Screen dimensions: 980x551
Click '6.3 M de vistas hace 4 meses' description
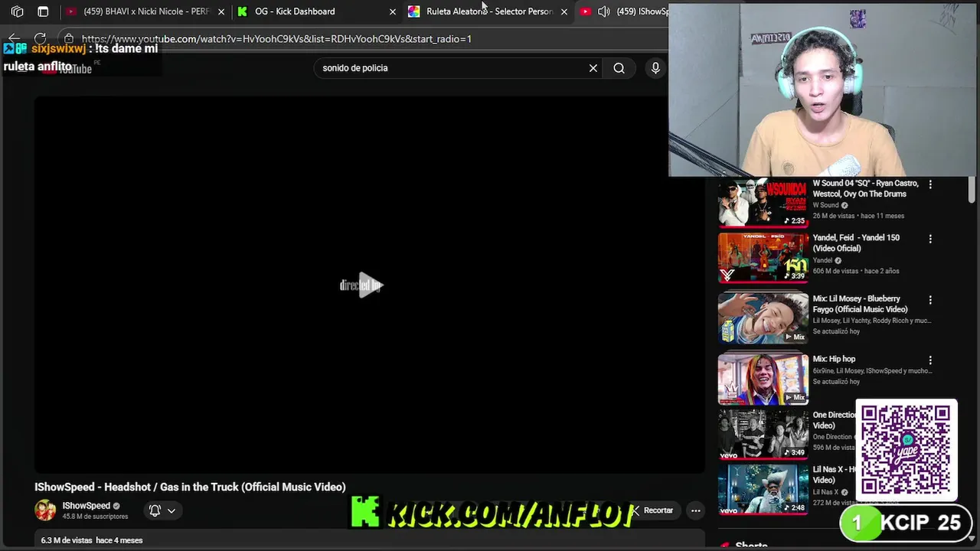coord(92,540)
